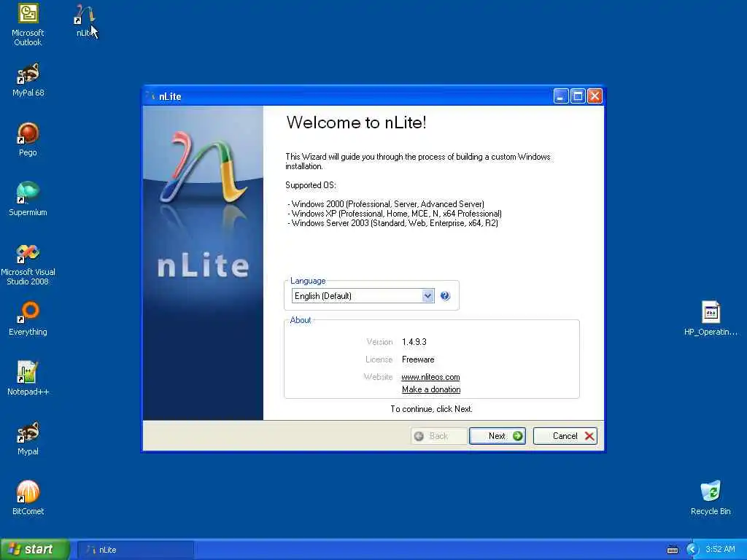Click the Make a donation link
747x560 pixels.
coord(431,389)
